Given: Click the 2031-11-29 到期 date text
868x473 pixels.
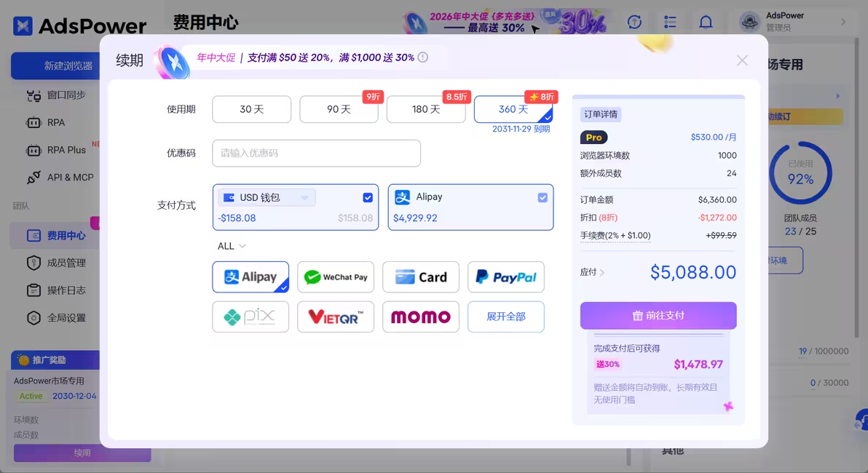Looking at the screenshot, I should (x=521, y=129).
